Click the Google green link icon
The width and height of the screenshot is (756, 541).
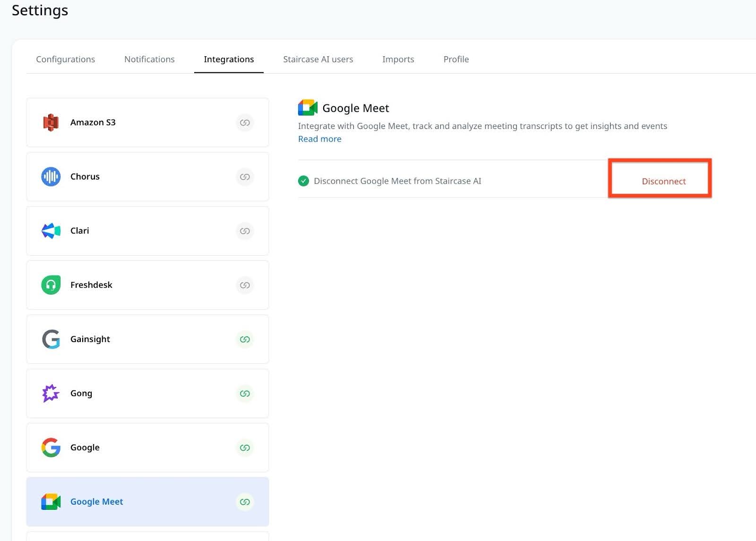tap(245, 447)
